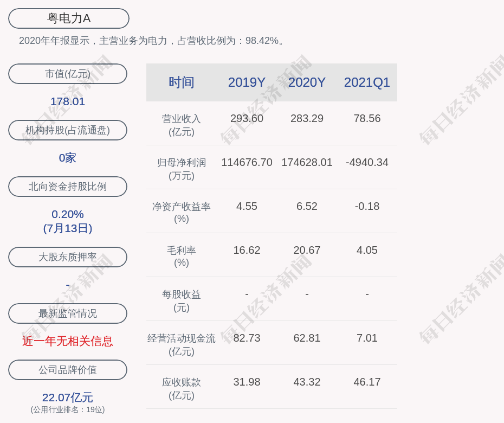Screen dimensions: 504x423
Task: Select the 2021Q1 column header
Action: coord(367,82)
